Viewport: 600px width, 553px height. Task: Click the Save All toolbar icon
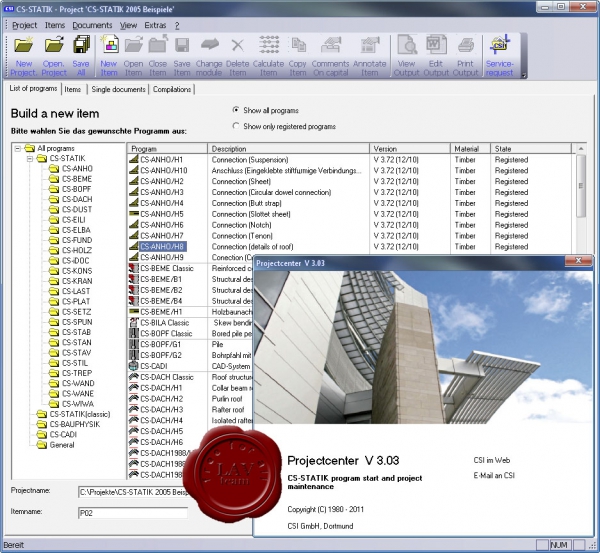click(81, 44)
